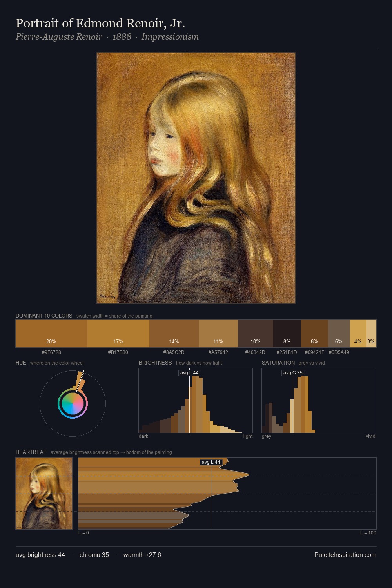The image size is (392, 588).
Task: Click the hex code #251B1D
Action: pos(287,352)
